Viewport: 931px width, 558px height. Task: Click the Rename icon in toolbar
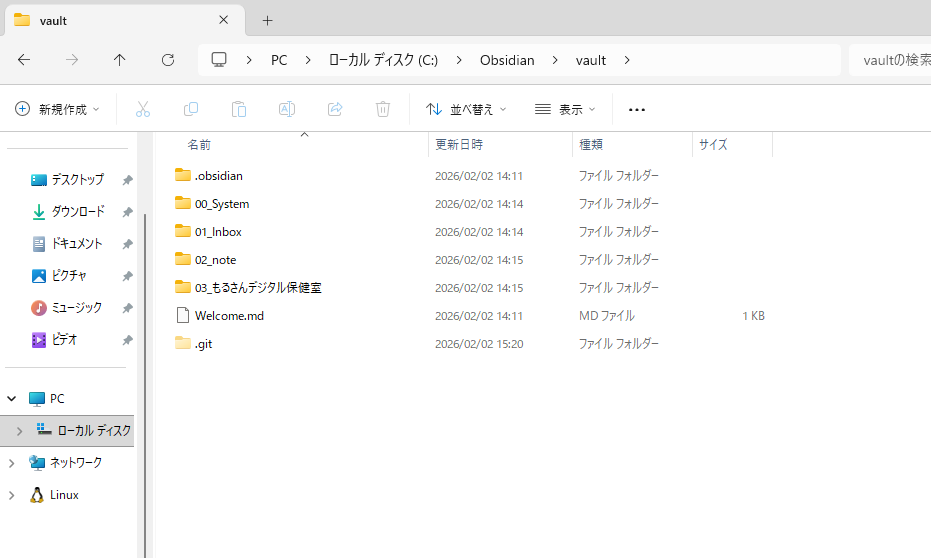287,109
